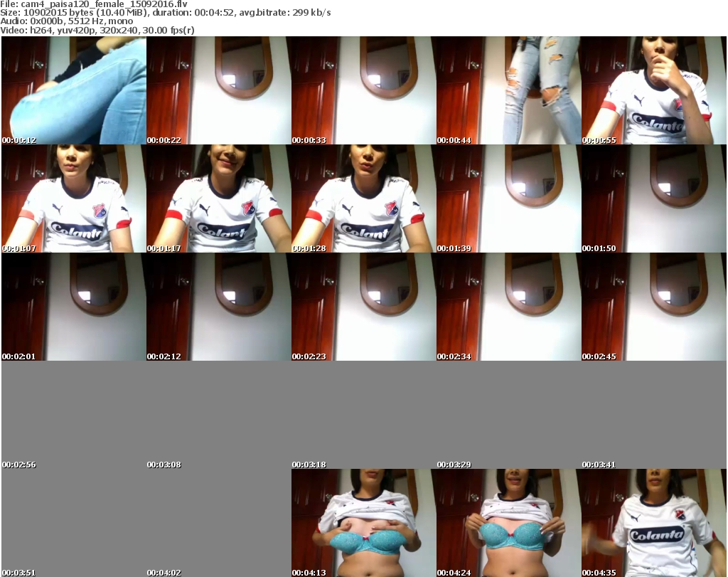Pick the frame stamped 00:01:39

coord(508,198)
